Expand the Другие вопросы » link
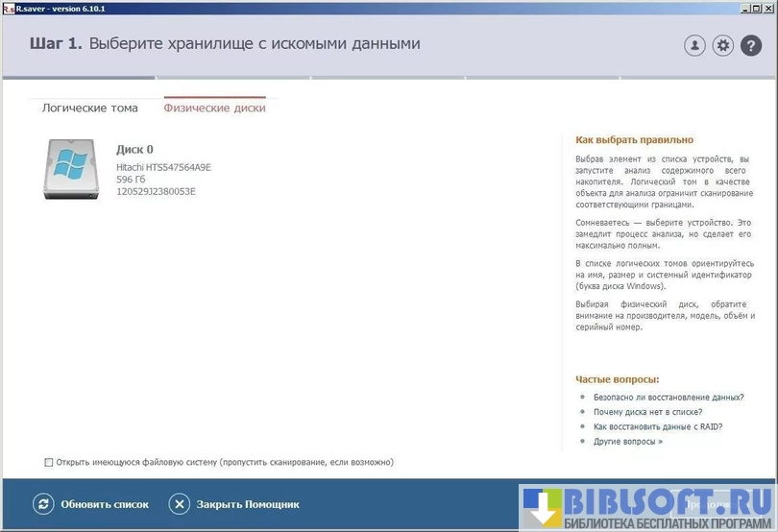This screenshot has width=778, height=532. tap(627, 442)
